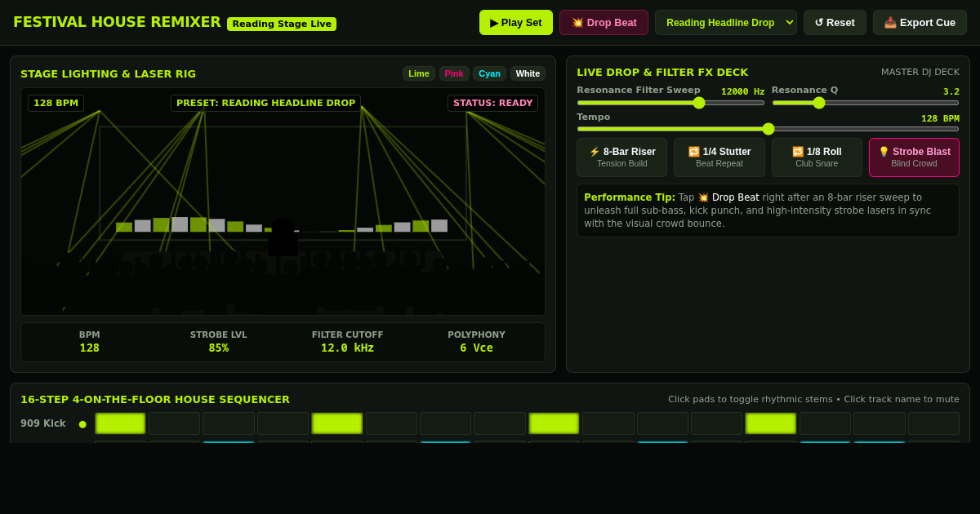Mute the 909 Kick track name

(x=43, y=423)
